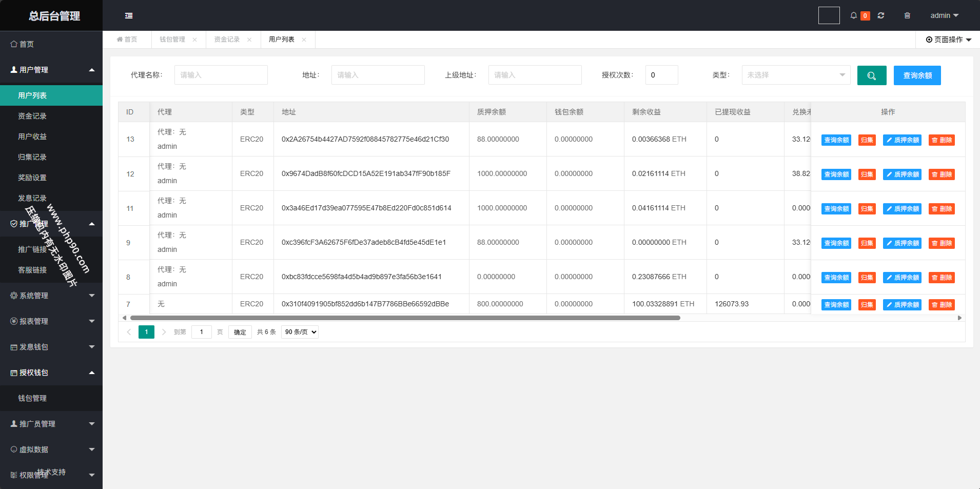Click the trash icon in top bar
980x489 pixels.
tap(907, 15)
